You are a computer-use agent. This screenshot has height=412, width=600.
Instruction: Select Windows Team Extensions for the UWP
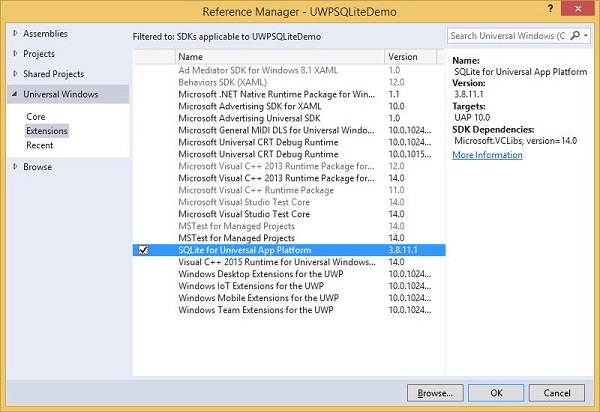click(x=289, y=310)
